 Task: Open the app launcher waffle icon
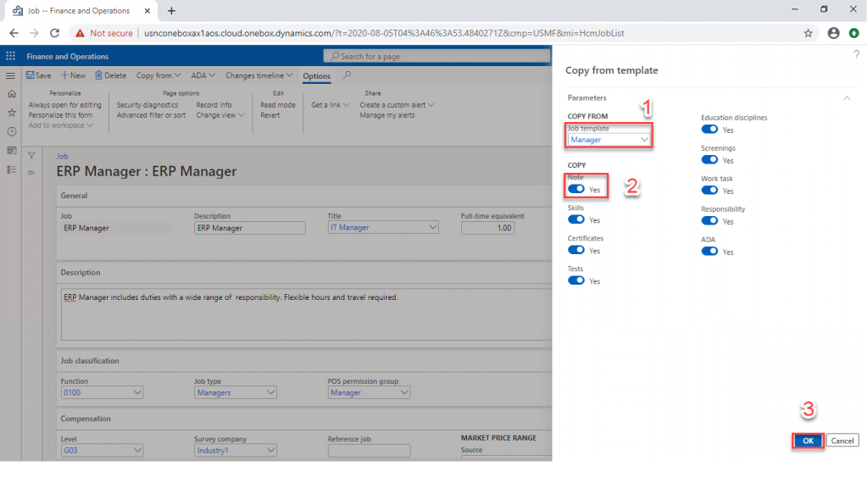10,56
